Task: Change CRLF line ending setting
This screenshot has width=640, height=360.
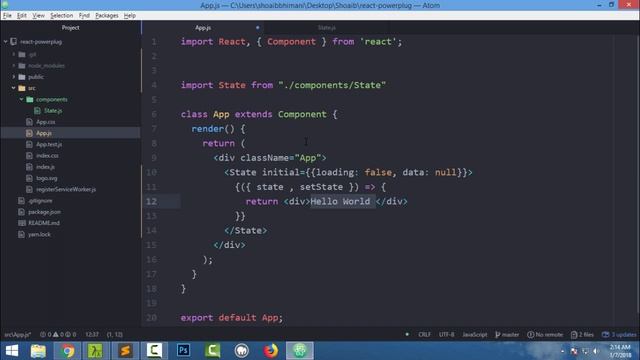Action: coord(424,335)
